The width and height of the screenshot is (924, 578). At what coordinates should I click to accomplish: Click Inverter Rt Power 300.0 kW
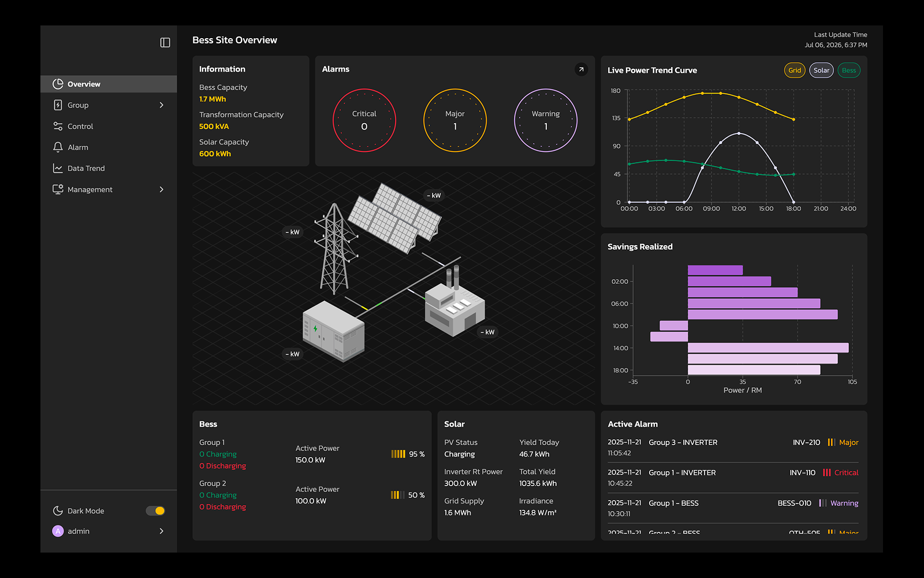[x=460, y=484]
